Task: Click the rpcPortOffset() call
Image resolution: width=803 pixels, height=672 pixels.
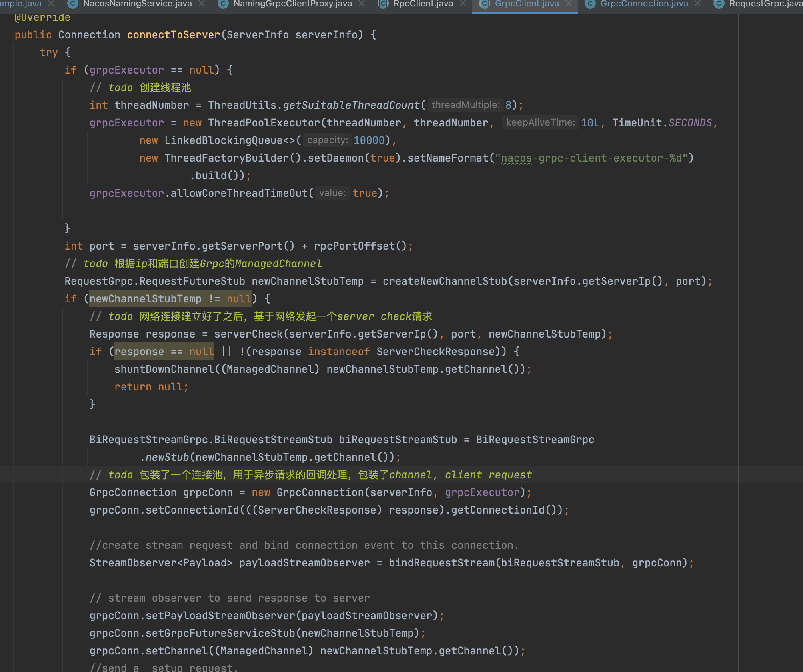Action: [360, 246]
